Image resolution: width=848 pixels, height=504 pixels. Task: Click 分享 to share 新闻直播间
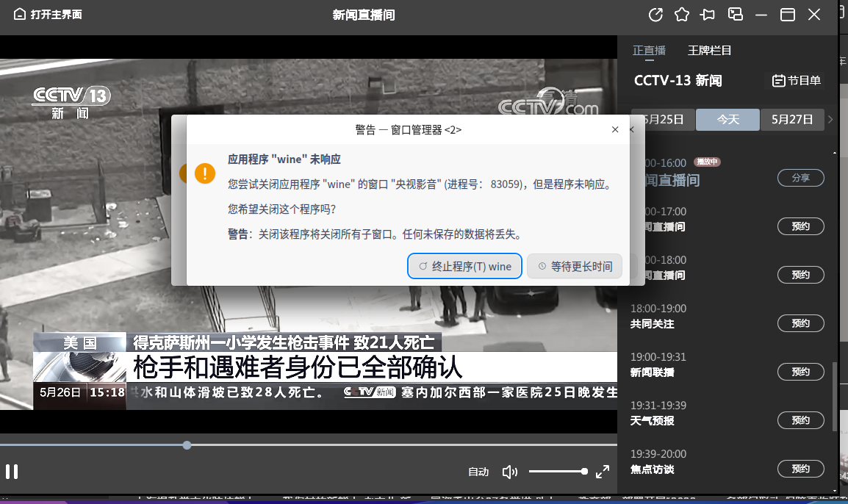pos(800,177)
